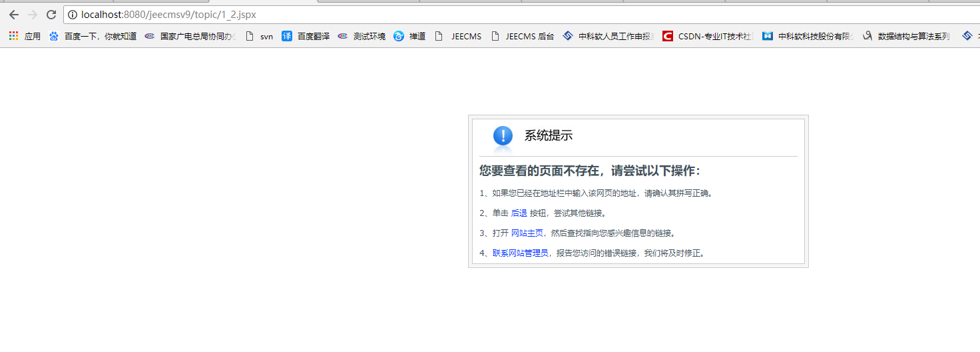Open the 中科软人员工作申报 bookmark

pos(609,36)
